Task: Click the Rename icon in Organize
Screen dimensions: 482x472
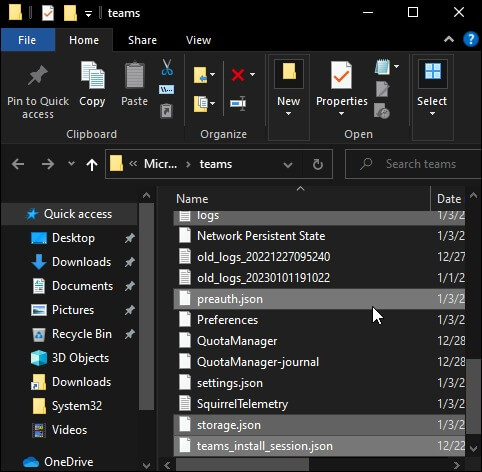Action: coord(238,103)
